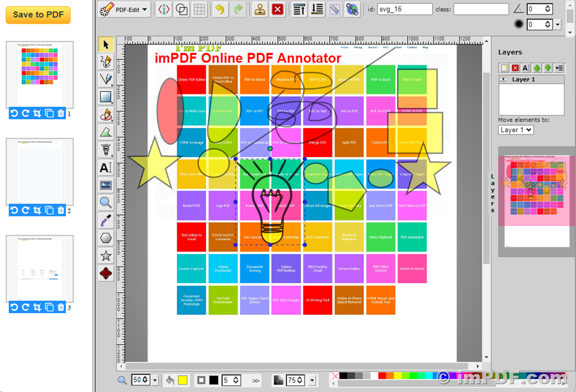This screenshot has width=576, height=392.
Task: Select the Polygon hexagon tool
Action: [x=106, y=238]
